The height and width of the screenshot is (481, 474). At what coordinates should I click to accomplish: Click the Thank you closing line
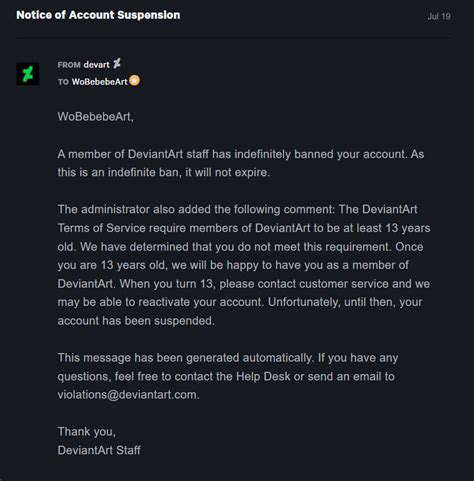point(87,432)
